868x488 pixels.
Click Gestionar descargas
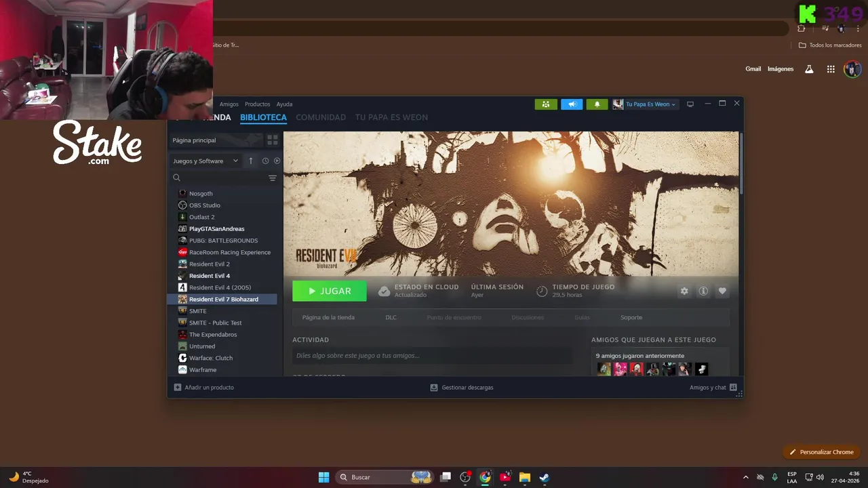(462, 388)
